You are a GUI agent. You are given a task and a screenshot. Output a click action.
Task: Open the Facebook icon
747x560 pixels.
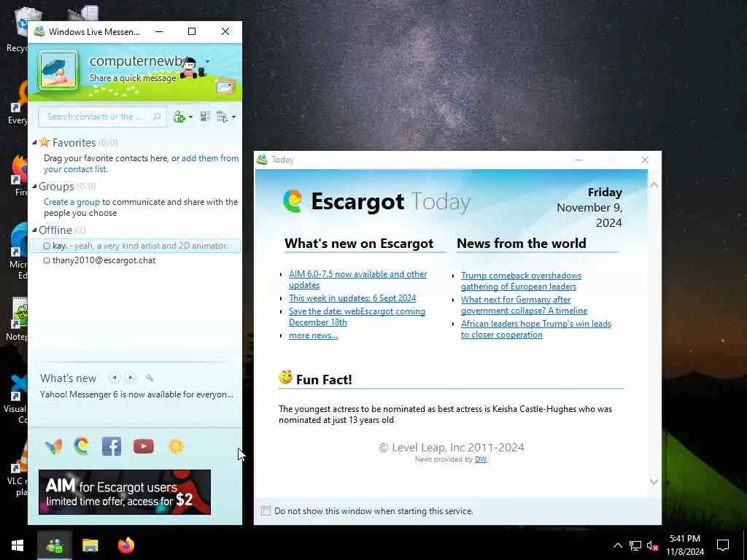click(x=112, y=446)
